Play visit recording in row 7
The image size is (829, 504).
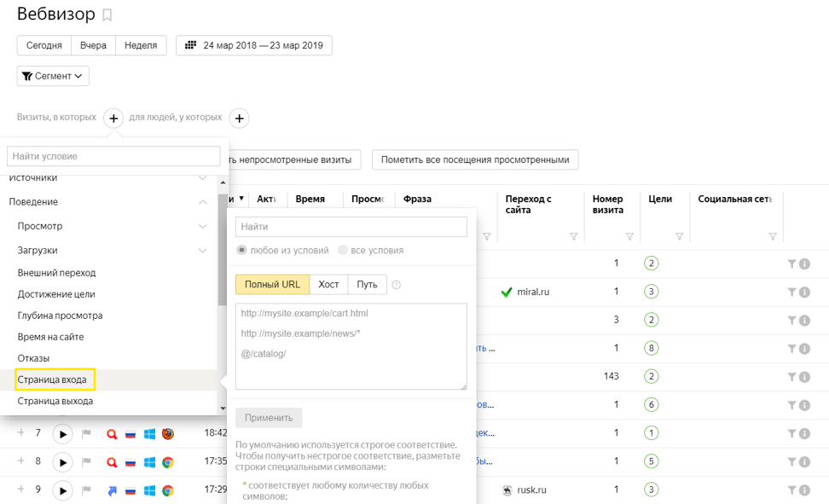point(62,434)
